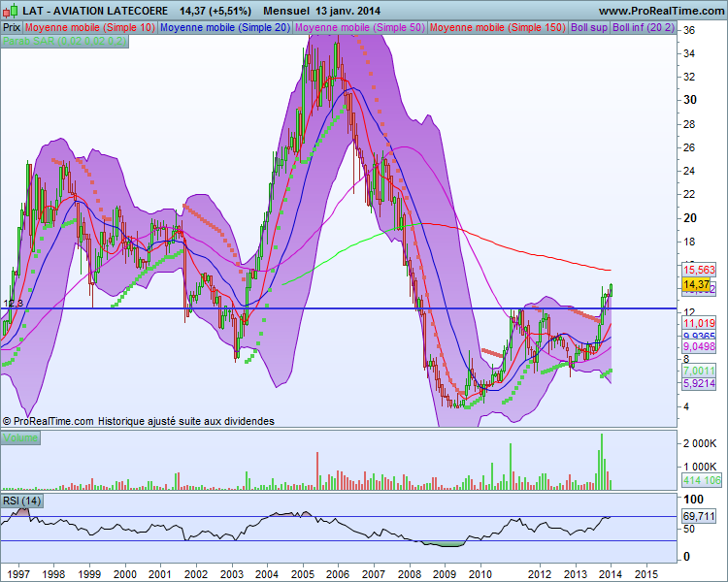Click the 9,9365 value tag
This screenshot has height=582, width=728.
(699, 336)
